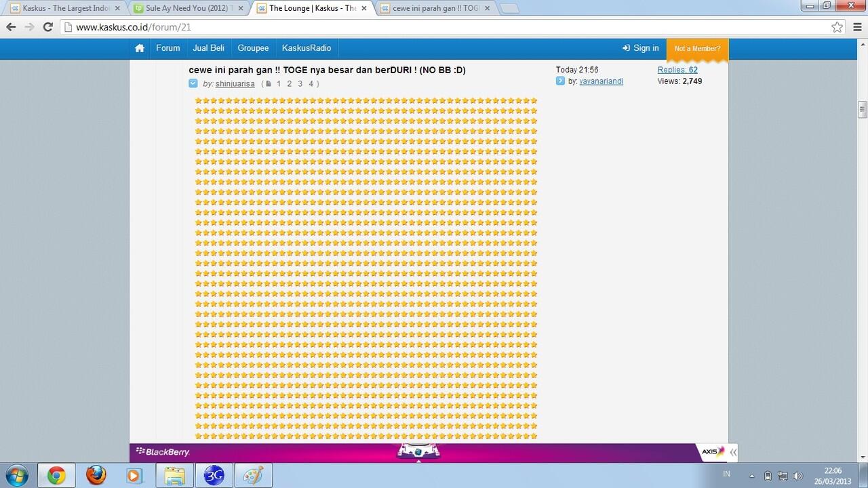Open Paint from the taskbar
This screenshot has width=868, height=488.
point(253,476)
